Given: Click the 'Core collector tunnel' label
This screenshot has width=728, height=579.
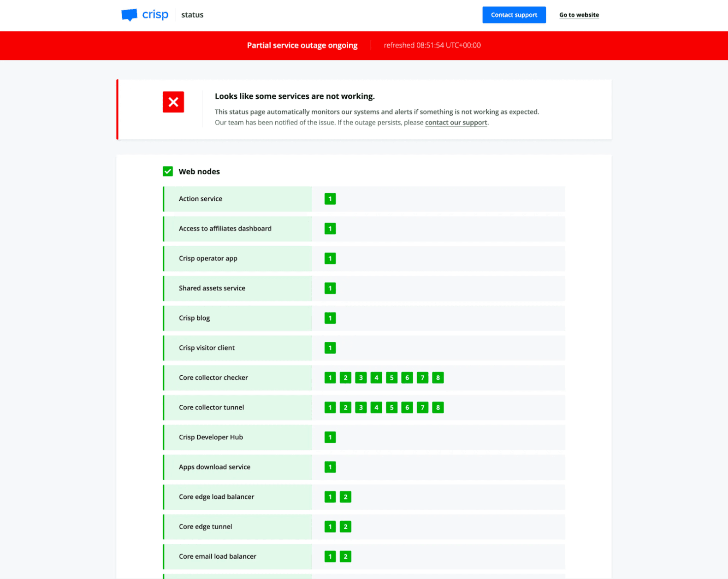Looking at the screenshot, I should point(211,408).
